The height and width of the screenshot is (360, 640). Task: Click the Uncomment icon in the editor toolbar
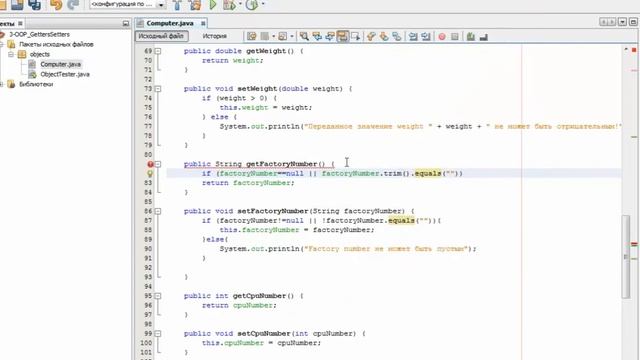(484, 37)
